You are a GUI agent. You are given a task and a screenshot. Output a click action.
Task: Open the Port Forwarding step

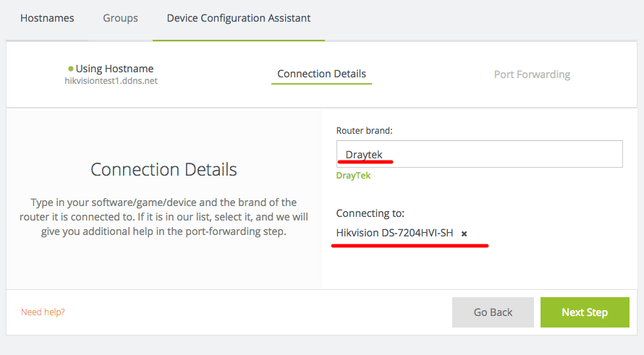pos(532,74)
